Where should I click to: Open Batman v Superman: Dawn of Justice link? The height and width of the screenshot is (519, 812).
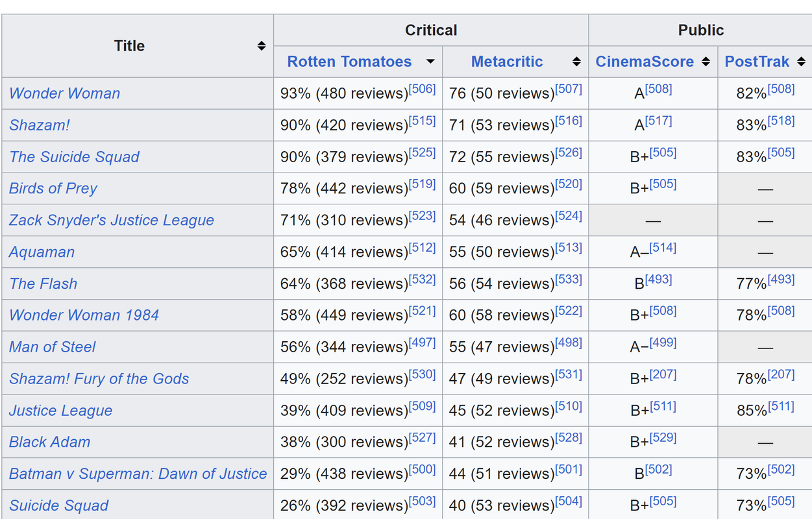(138, 475)
